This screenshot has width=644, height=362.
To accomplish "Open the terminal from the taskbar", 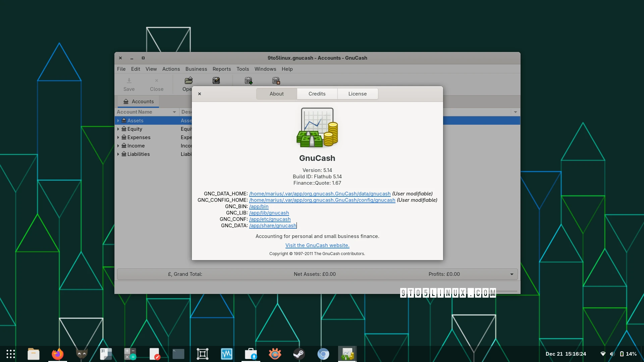I will [178, 354].
